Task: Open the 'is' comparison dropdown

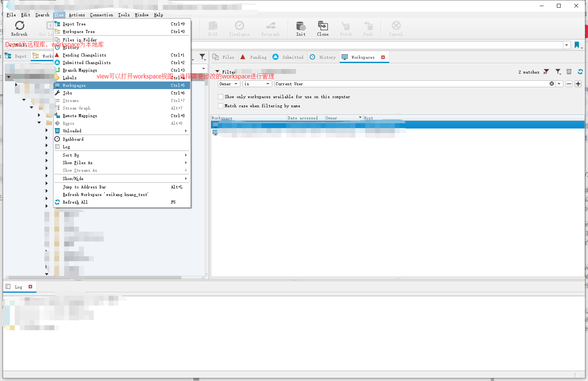Action: click(x=257, y=84)
